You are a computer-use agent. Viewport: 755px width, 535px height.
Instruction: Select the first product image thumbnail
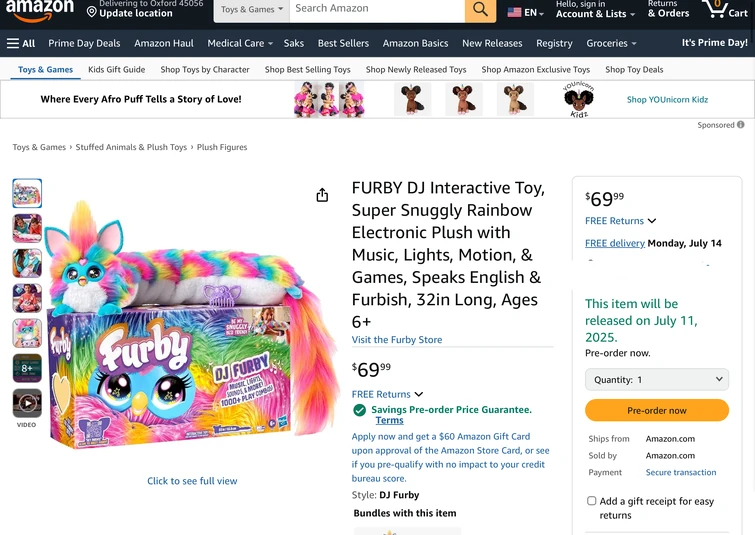click(x=27, y=193)
